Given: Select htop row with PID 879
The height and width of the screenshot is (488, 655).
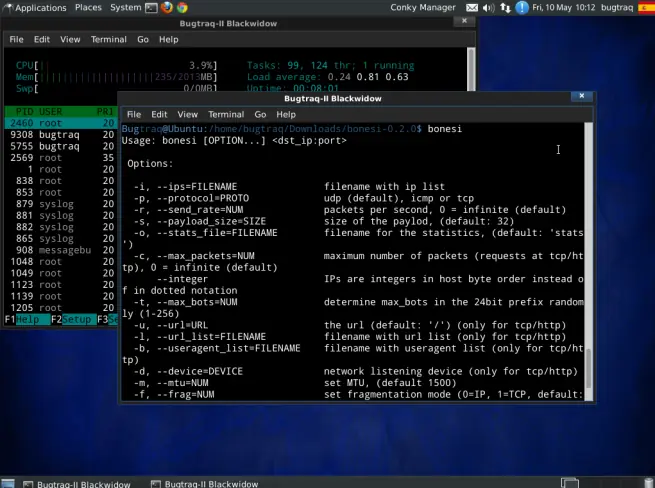Looking at the screenshot, I should pos(61,204).
